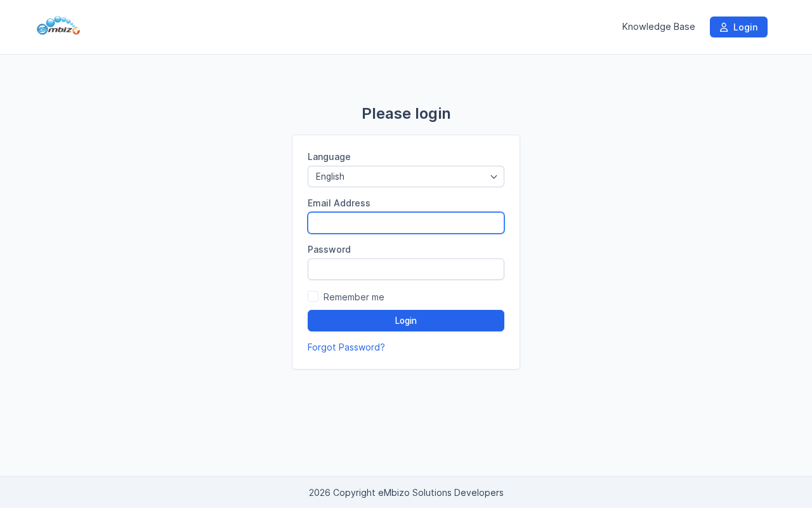Open the Language dropdown showing English
This screenshot has width=812, height=508.
pos(406,177)
